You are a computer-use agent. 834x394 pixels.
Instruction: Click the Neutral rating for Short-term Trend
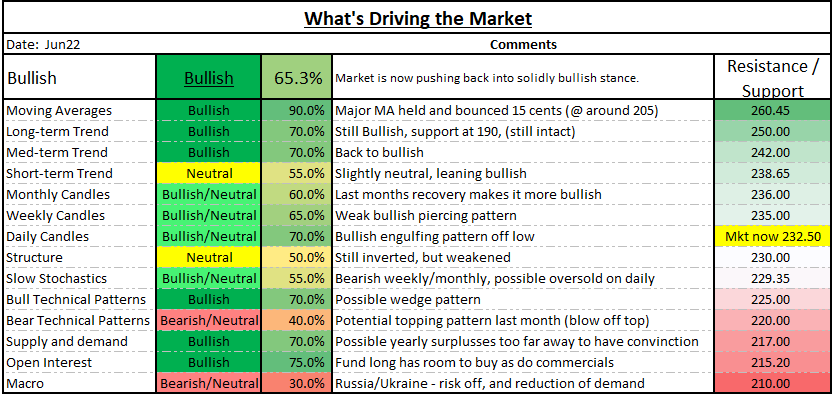pos(208,173)
